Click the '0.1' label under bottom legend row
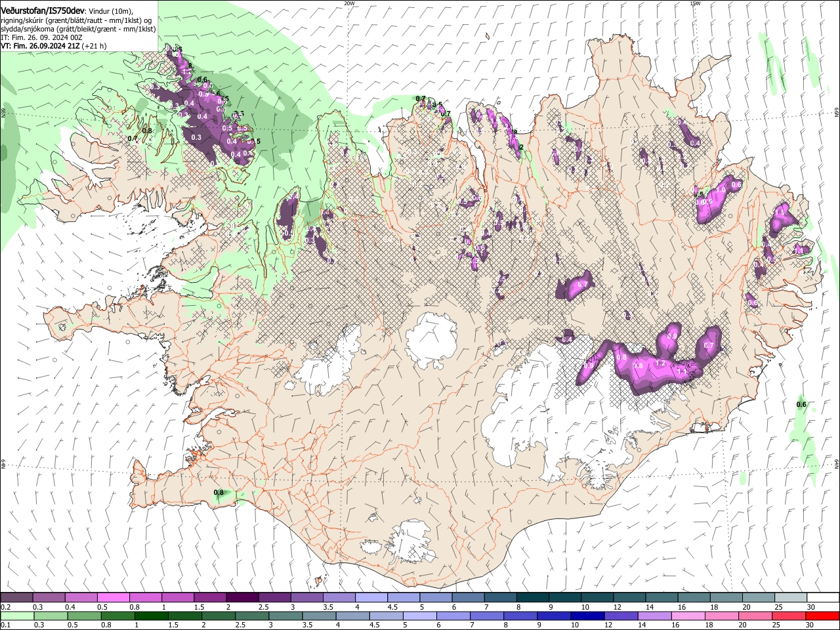Image resolution: width=840 pixels, height=630 pixels. click(x=5, y=625)
